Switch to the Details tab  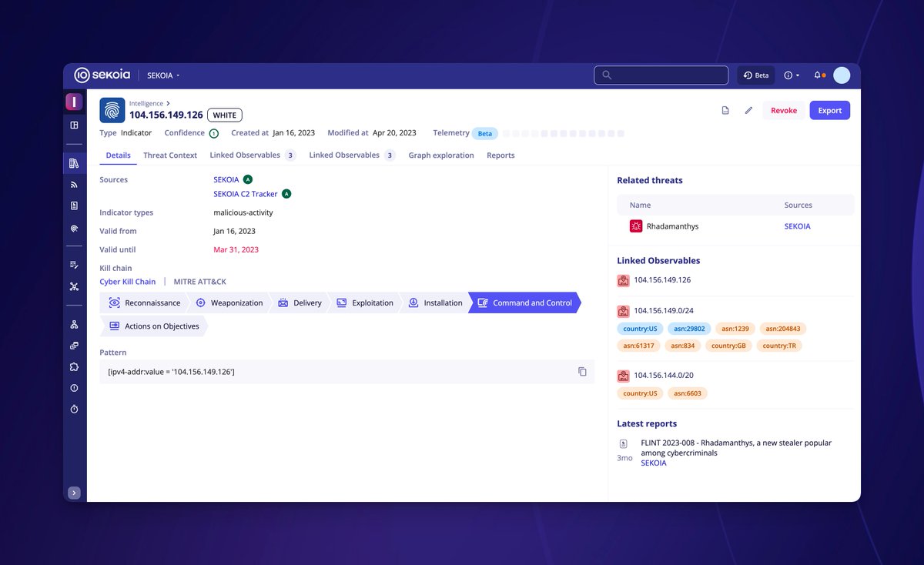[118, 155]
